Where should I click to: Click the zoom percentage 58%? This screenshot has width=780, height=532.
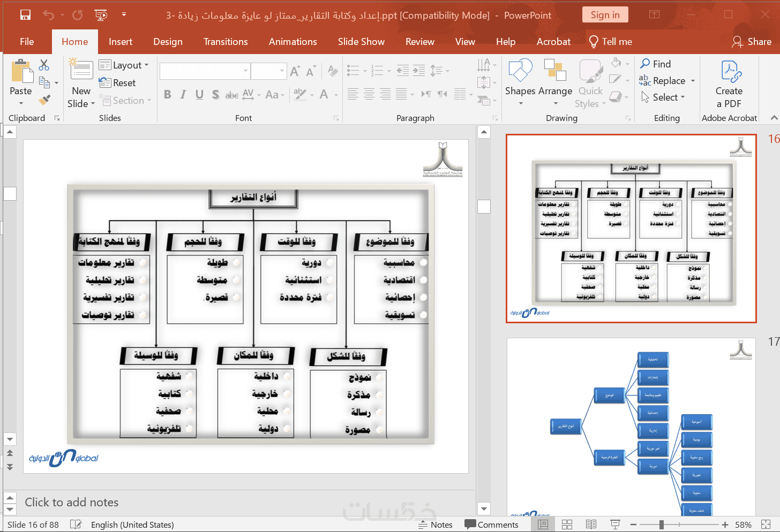[743, 525]
